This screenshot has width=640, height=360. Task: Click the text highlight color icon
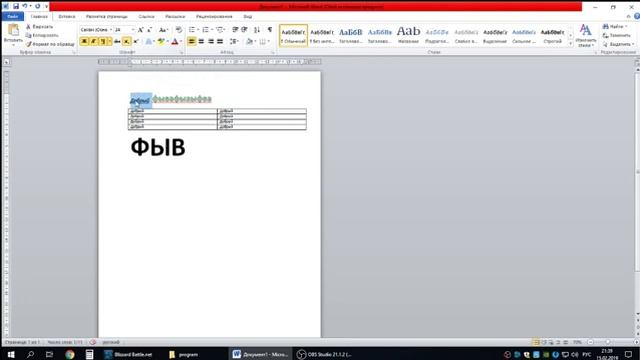click(161, 41)
